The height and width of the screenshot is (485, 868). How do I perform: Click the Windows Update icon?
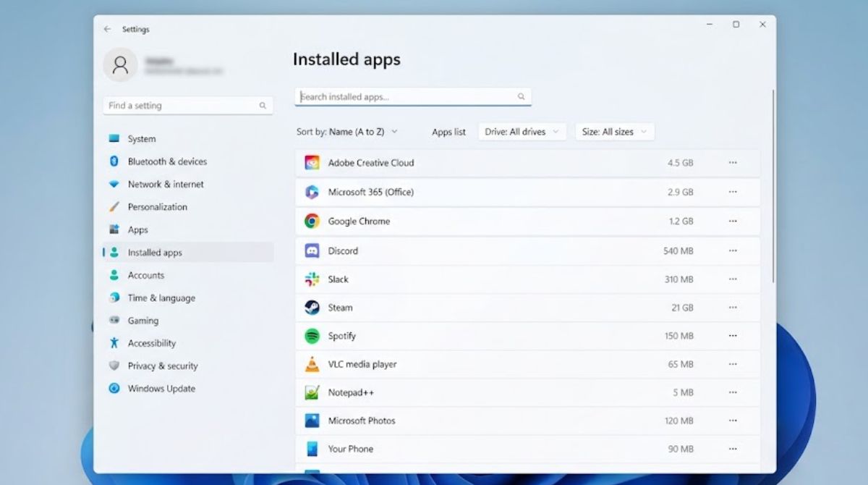(x=114, y=388)
